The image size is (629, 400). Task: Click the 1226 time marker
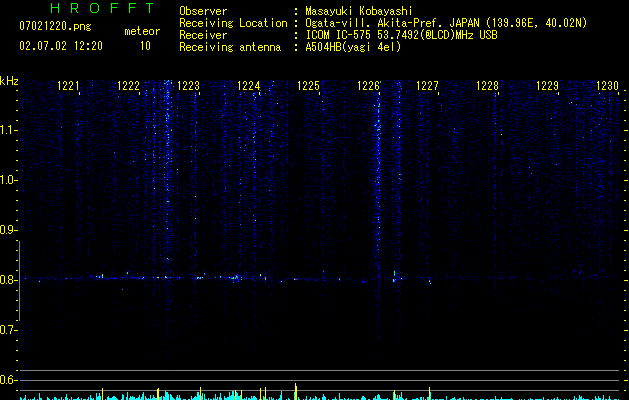(x=368, y=86)
